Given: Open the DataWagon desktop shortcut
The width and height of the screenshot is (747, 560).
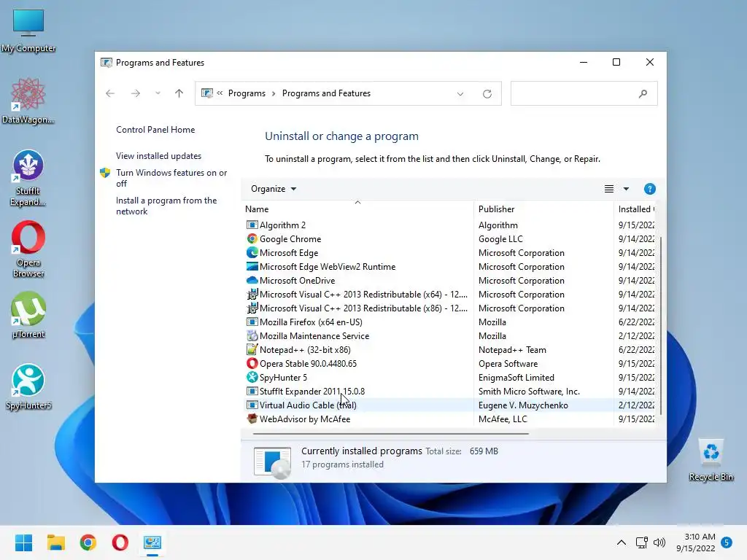Looking at the screenshot, I should [x=28, y=101].
